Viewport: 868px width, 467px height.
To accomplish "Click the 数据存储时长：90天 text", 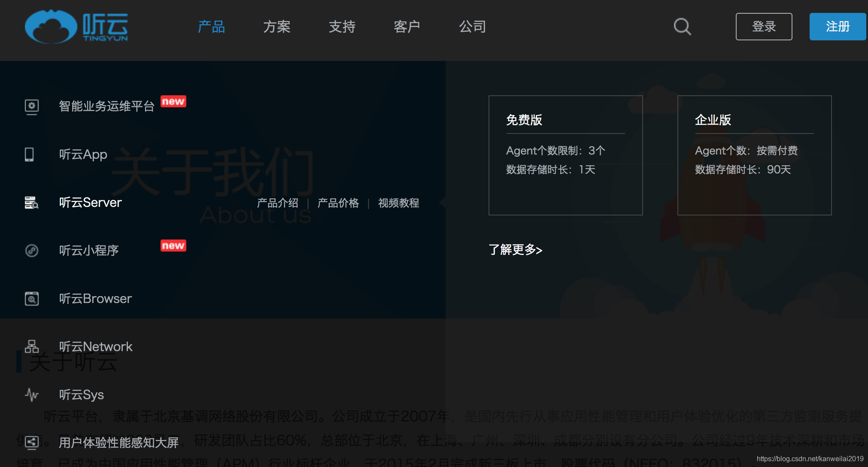I will point(743,170).
